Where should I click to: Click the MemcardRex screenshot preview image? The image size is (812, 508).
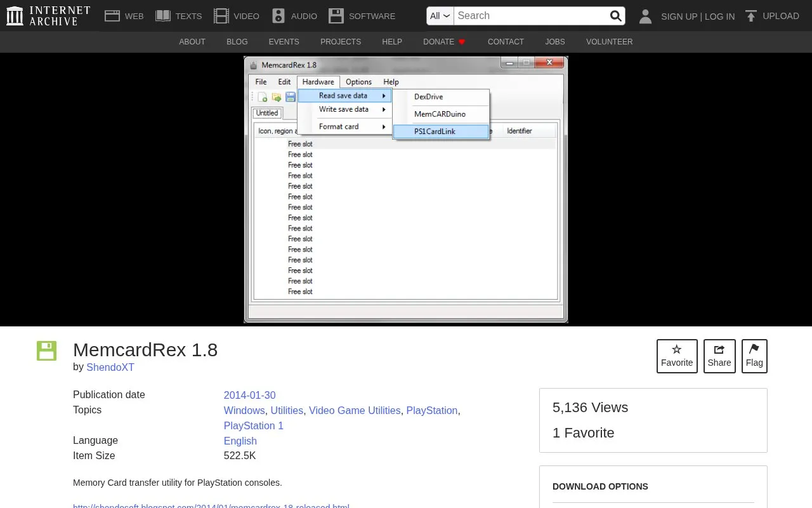pyautogui.click(x=406, y=189)
